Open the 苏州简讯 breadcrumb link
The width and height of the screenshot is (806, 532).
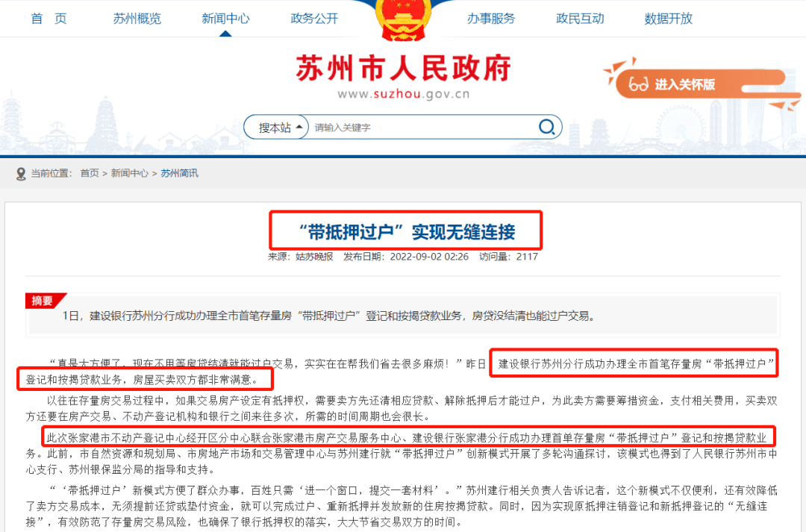point(179,173)
